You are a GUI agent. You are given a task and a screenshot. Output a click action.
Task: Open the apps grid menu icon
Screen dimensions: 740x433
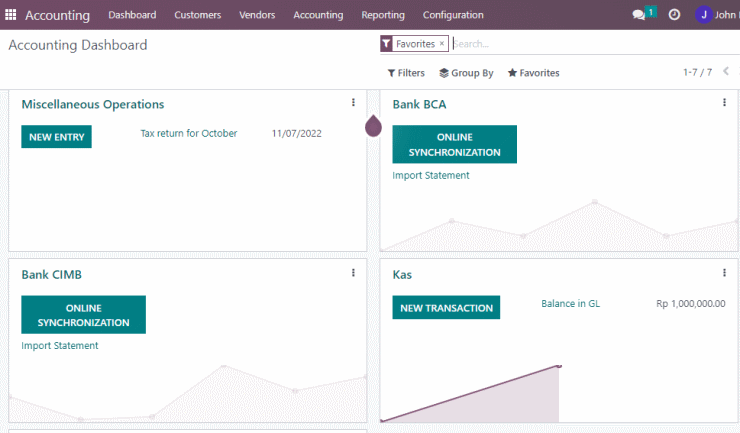click(10, 15)
